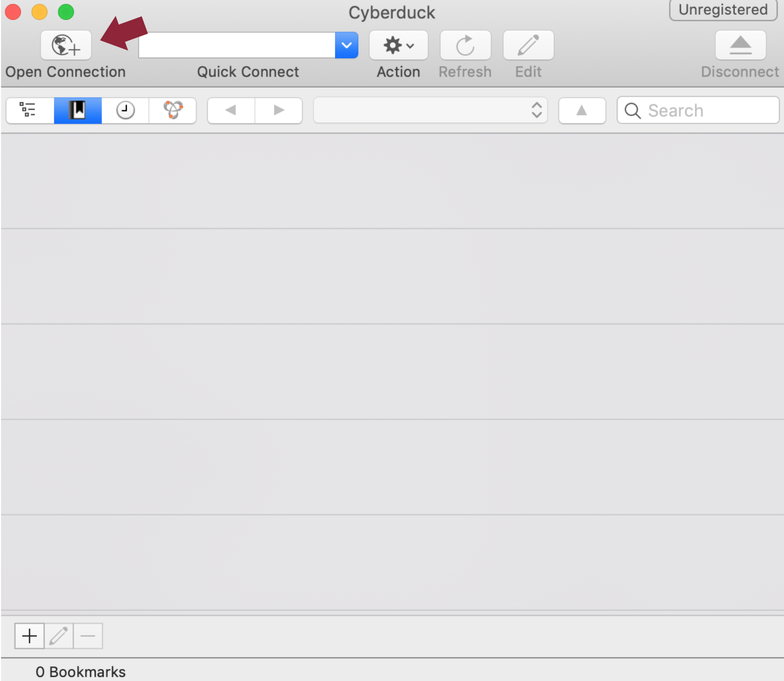
Task: Click the Refresh toolbar icon
Action: [x=465, y=45]
